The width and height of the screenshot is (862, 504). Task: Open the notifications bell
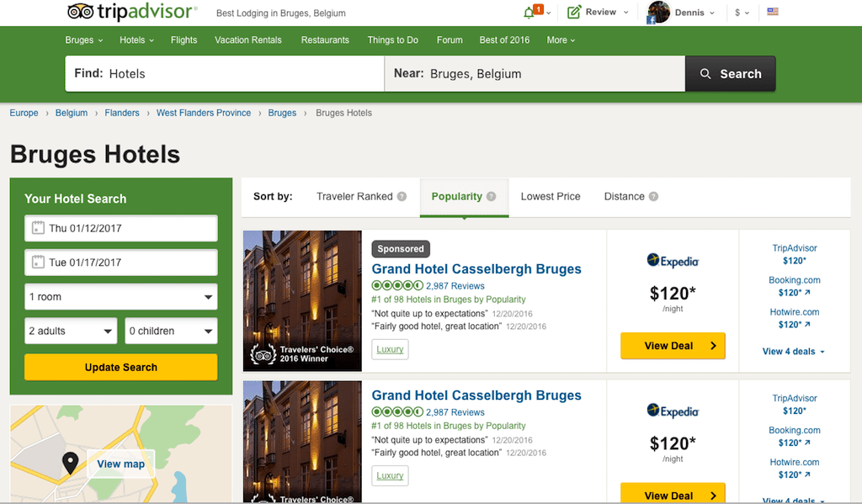[x=528, y=11]
